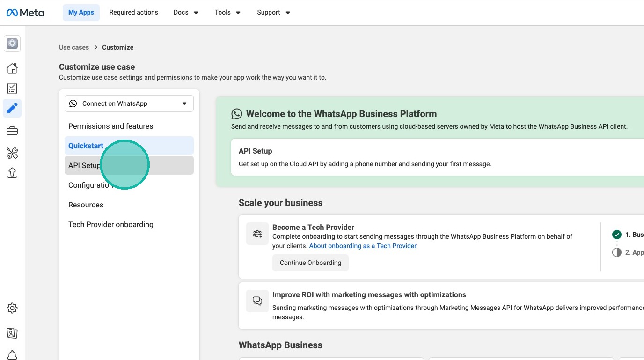The width and height of the screenshot is (644, 360).
Task: Click the wrench tools sidebar icon
Action: point(12,153)
